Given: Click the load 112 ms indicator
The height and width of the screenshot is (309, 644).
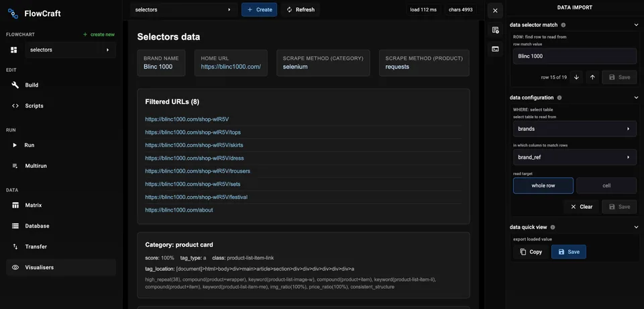Looking at the screenshot, I should [x=423, y=9].
